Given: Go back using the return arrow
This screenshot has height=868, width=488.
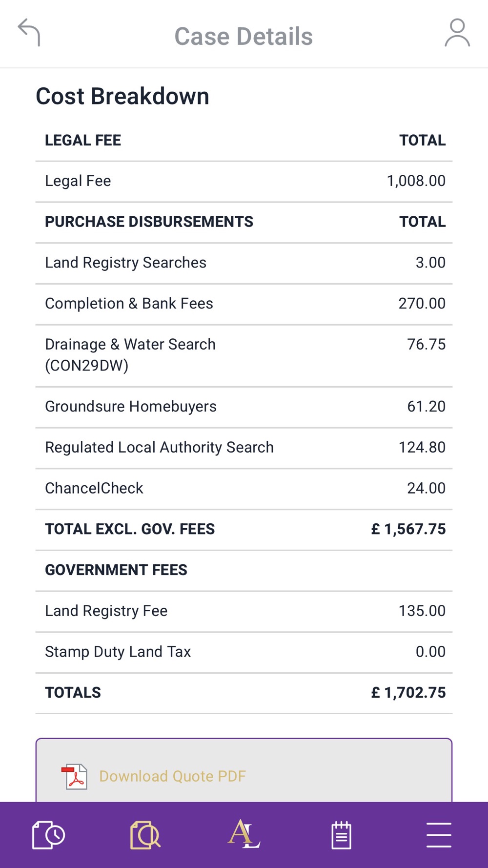Looking at the screenshot, I should 29,33.
